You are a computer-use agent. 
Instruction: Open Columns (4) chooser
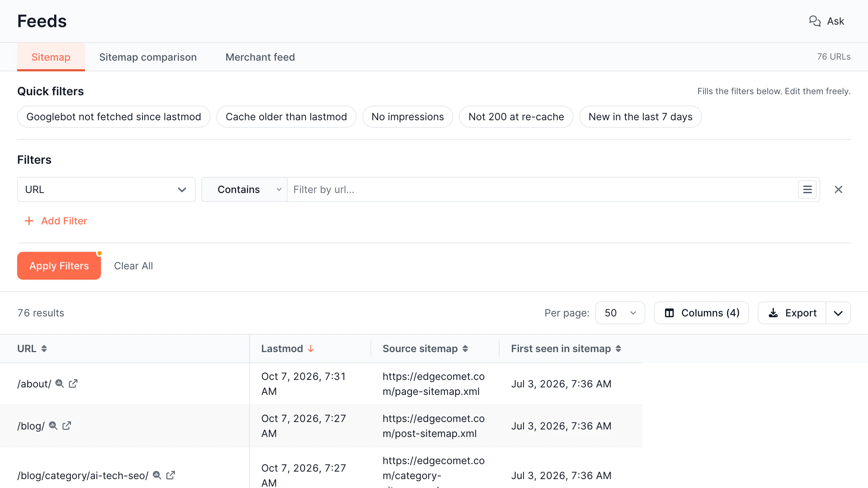tap(701, 313)
